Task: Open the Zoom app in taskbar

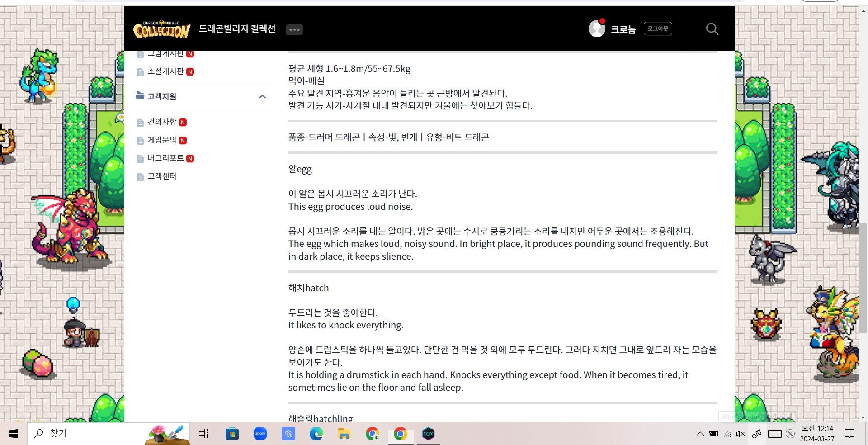Action: 260,434
